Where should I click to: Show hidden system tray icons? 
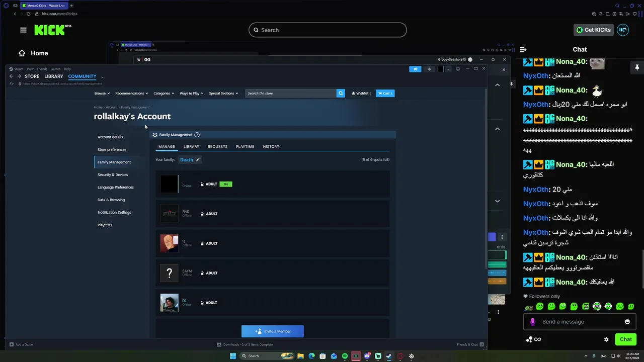tap(585, 356)
